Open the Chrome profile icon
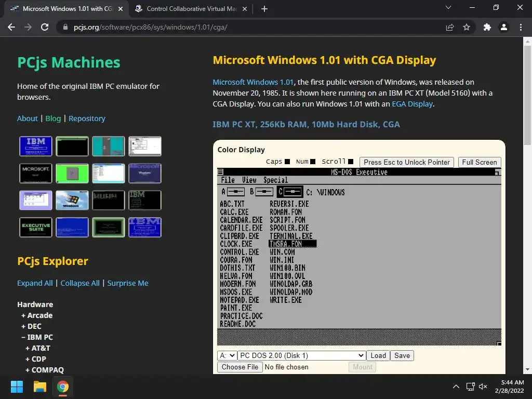Screen dimensions: 532x399 click(x=504, y=27)
